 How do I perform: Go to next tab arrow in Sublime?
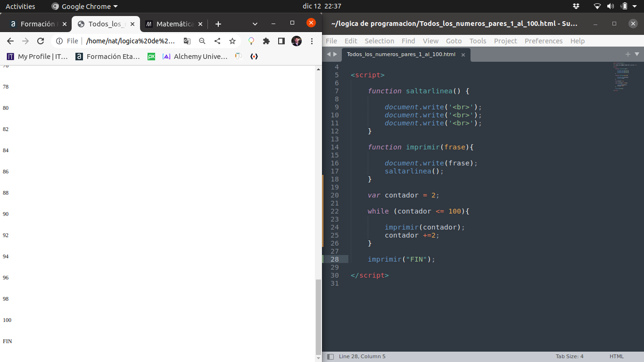(x=335, y=54)
